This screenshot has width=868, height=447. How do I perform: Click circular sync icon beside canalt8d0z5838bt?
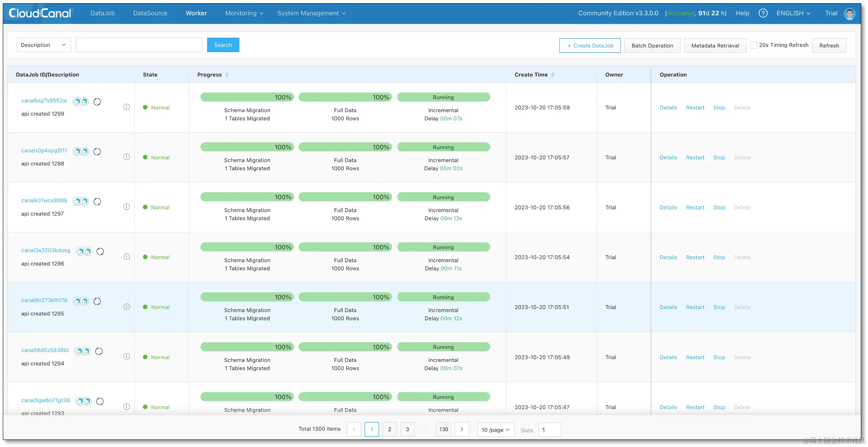(99, 351)
